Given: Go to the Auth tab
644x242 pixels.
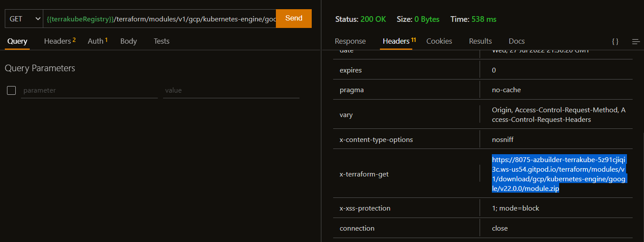Looking at the screenshot, I should coord(97,41).
